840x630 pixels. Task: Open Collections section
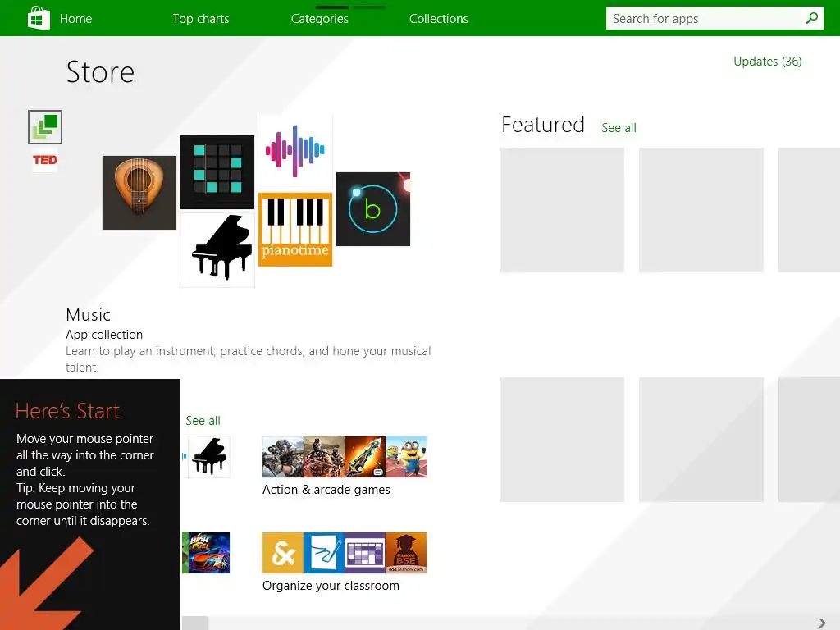[x=439, y=19]
